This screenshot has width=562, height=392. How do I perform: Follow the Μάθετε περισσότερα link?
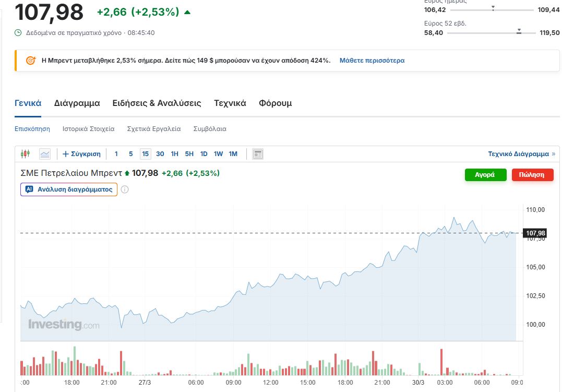click(372, 61)
